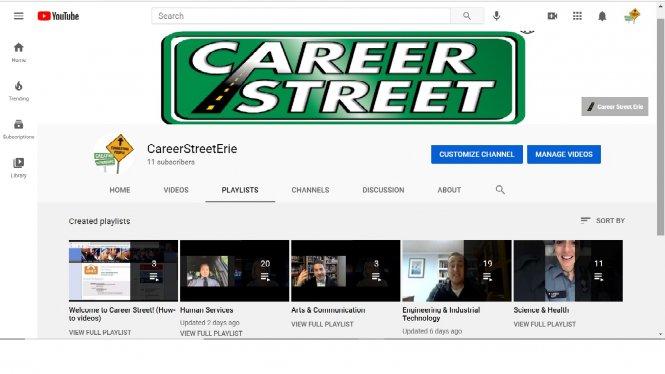Screen dimensions: 665x374
Task: Go to Trending in sidebar
Action: pyautogui.click(x=19, y=91)
